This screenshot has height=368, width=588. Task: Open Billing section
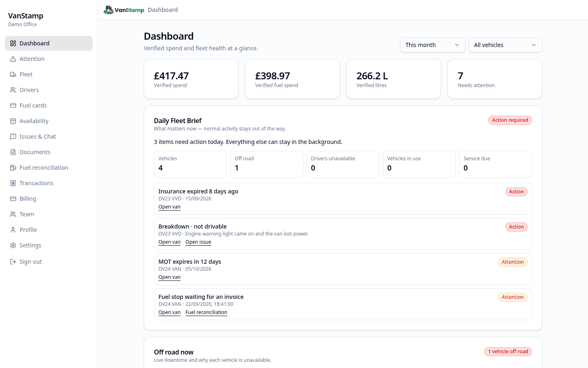[49, 199]
